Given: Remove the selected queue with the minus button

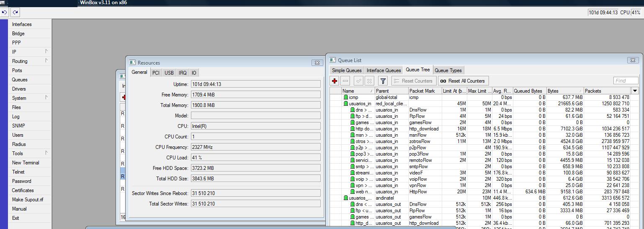Looking at the screenshot, I should pos(345,81).
